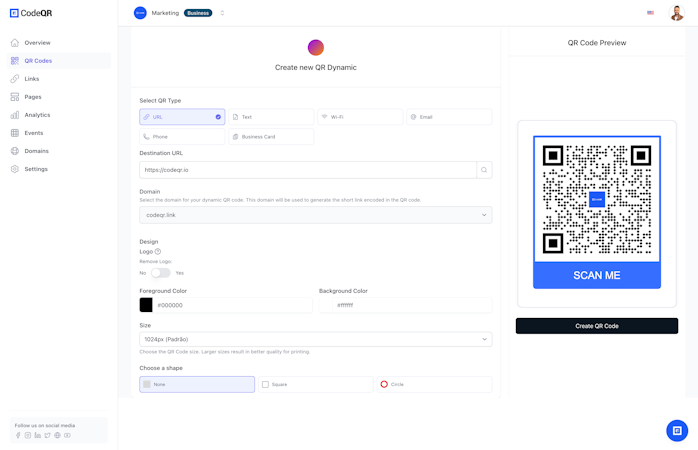Click the QR code preview image
This screenshot has height=450, width=698.
(597, 199)
